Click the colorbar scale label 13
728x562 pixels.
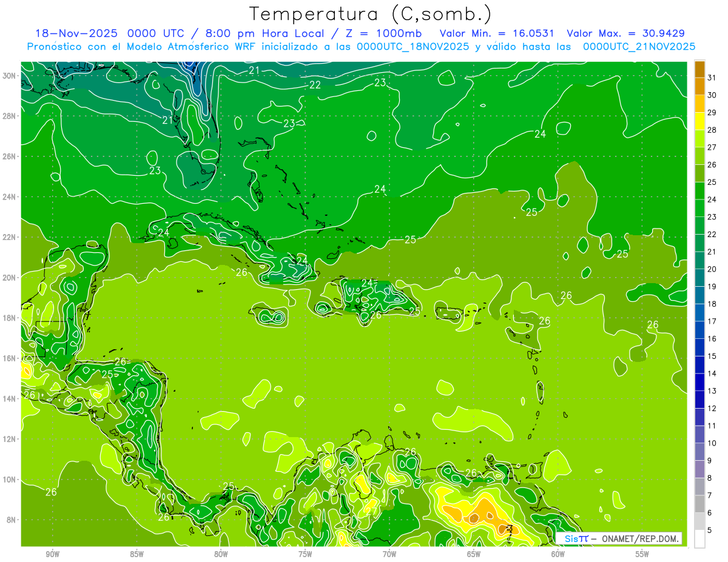click(712, 391)
